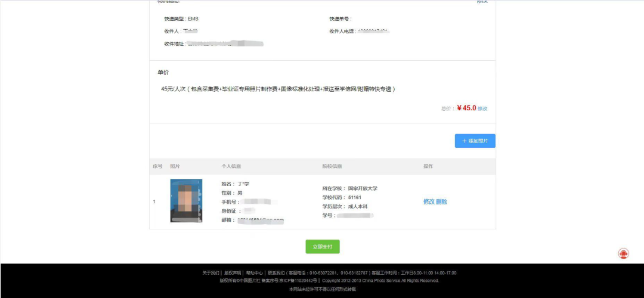Click 修改 in the 操作 column of row 1
644x298 pixels.
[429, 201]
